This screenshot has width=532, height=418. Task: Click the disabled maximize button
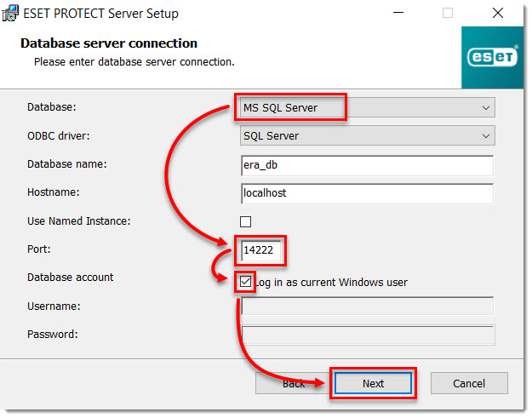tap(448, 13)
